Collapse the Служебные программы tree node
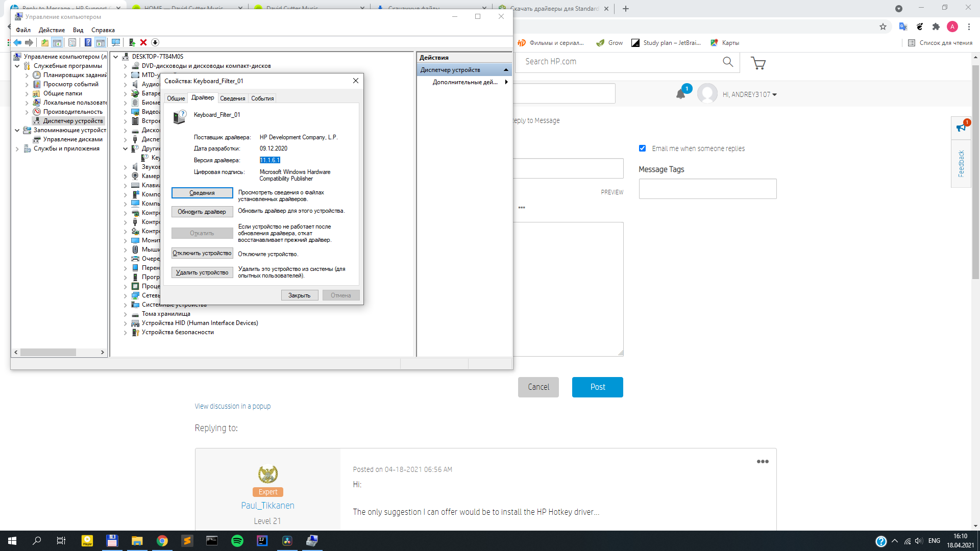Image resolution: width=980 pixels, height=551 pixels. pyautogui.click(x=17, y=66)
